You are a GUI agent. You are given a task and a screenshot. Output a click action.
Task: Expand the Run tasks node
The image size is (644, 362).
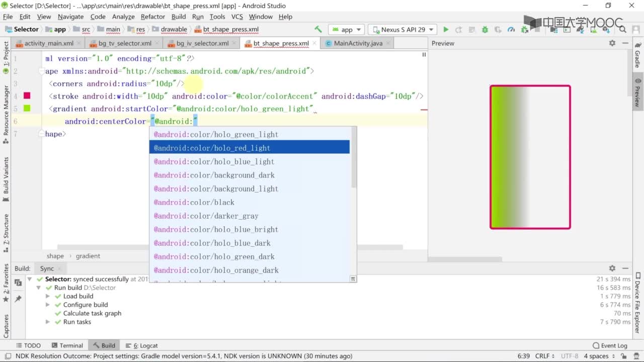tap(48, 322)
